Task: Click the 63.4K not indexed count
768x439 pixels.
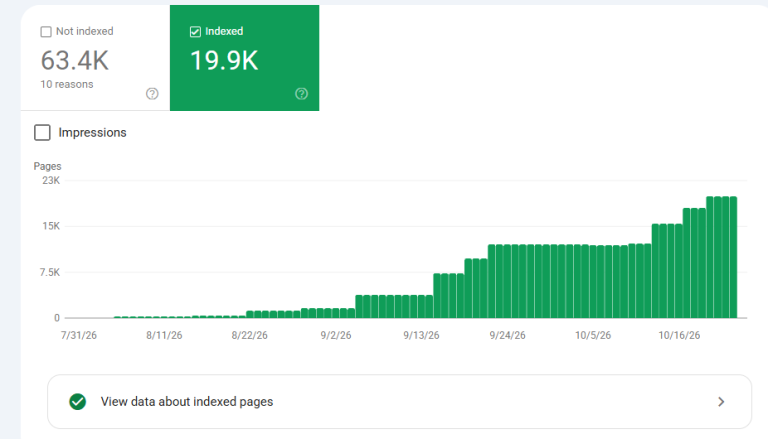Action: (74, 61)
